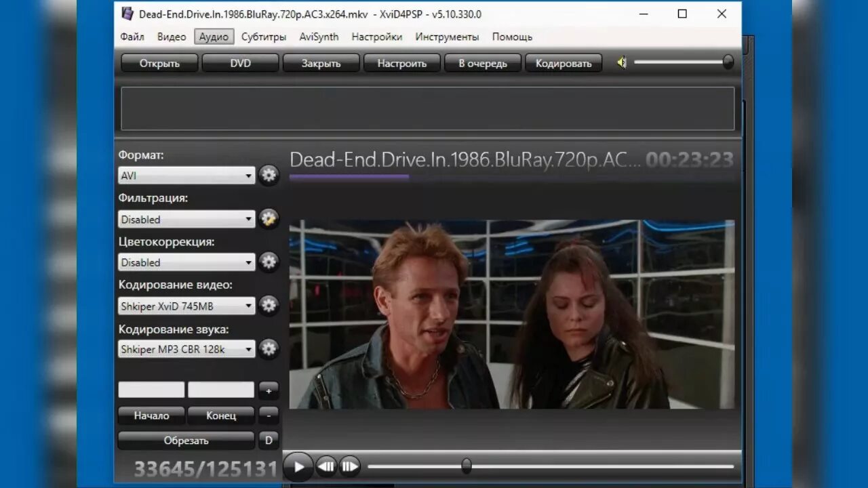Add the task with В очередь

[483, 63]
